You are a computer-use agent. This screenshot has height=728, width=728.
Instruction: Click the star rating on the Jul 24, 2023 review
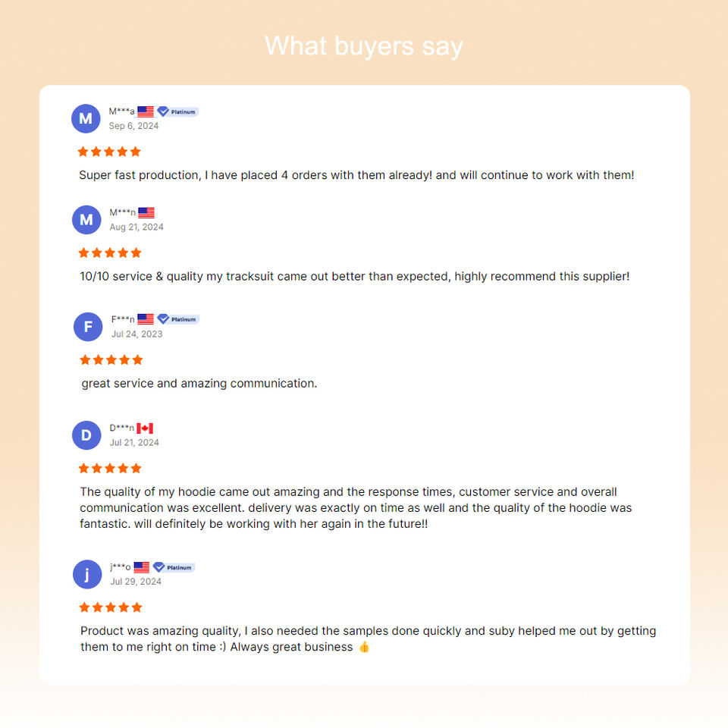pyautogui.click(x=111, y=359)
